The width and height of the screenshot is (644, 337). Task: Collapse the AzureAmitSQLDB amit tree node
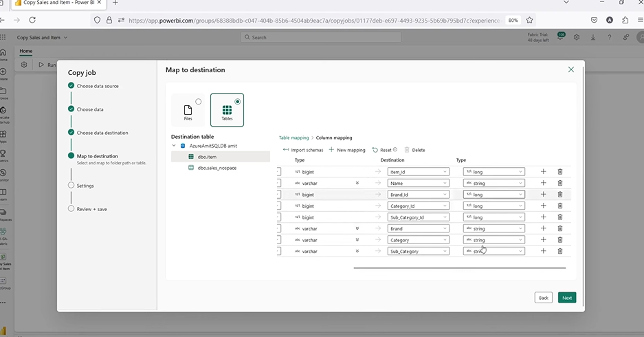174,146
